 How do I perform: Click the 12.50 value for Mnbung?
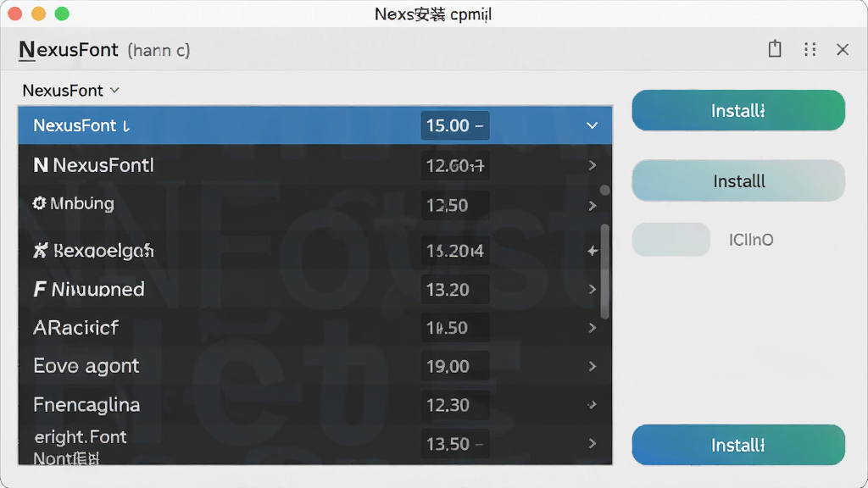pos(455,205)
